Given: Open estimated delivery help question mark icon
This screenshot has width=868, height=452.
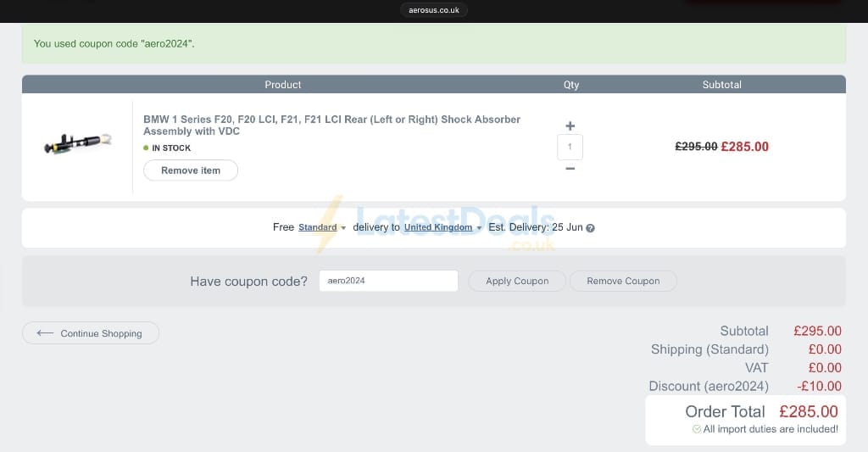Looking at the screenshot, I should [590, 228].
